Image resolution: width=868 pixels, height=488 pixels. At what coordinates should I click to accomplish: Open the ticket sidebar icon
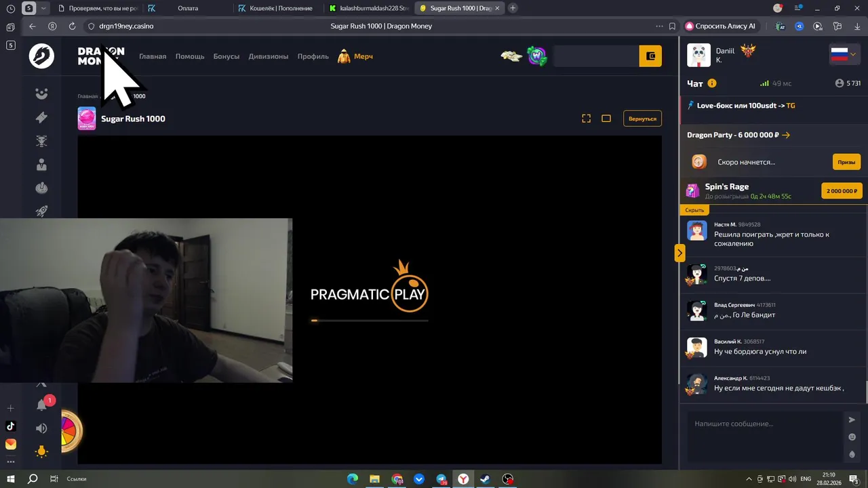pyautogui.click(x=41, y=117)
